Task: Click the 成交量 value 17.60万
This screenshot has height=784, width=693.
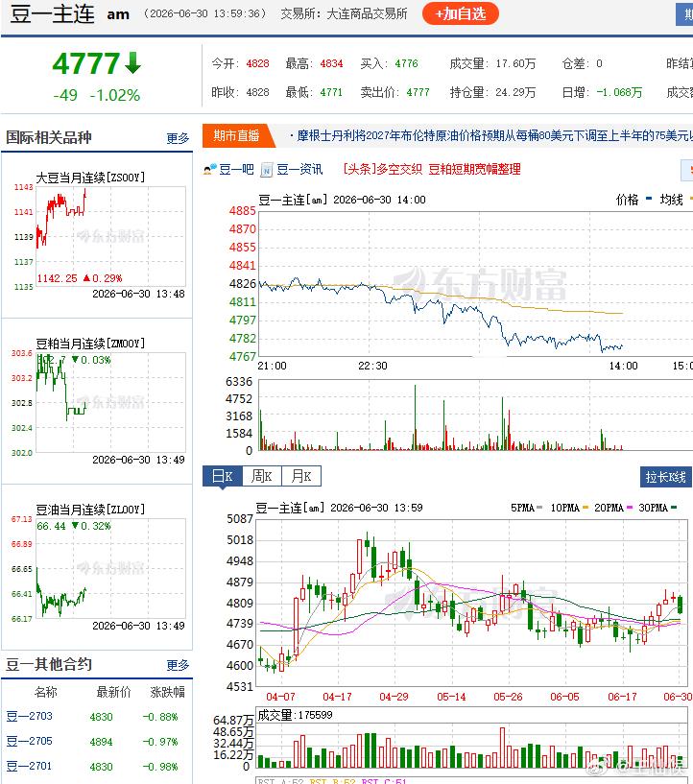Action: [x=515, y=63]
